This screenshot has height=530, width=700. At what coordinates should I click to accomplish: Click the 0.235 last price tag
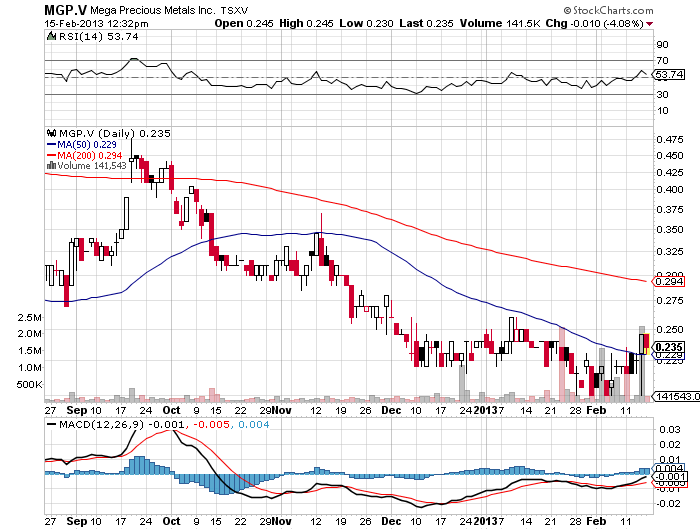tap(669, 347)
